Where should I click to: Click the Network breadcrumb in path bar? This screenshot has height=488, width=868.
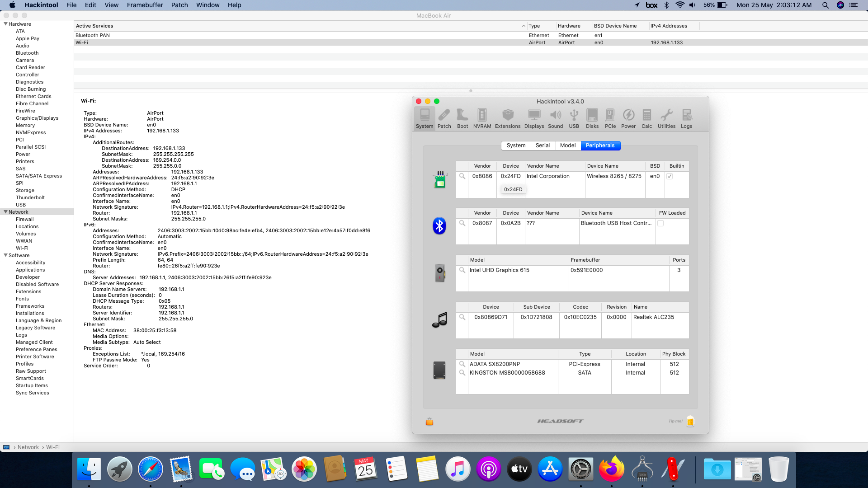(28, 447)
